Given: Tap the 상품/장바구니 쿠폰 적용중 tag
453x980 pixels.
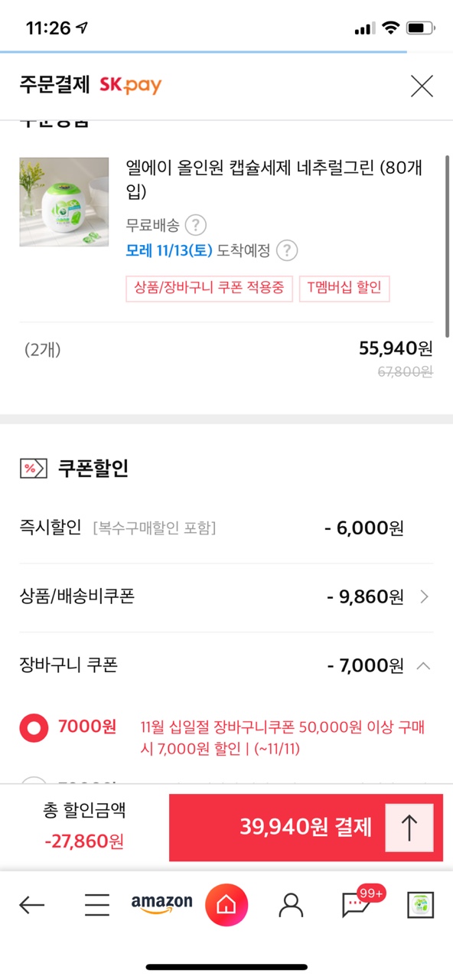Looking at the screenshot, I should tap(209, 288).
